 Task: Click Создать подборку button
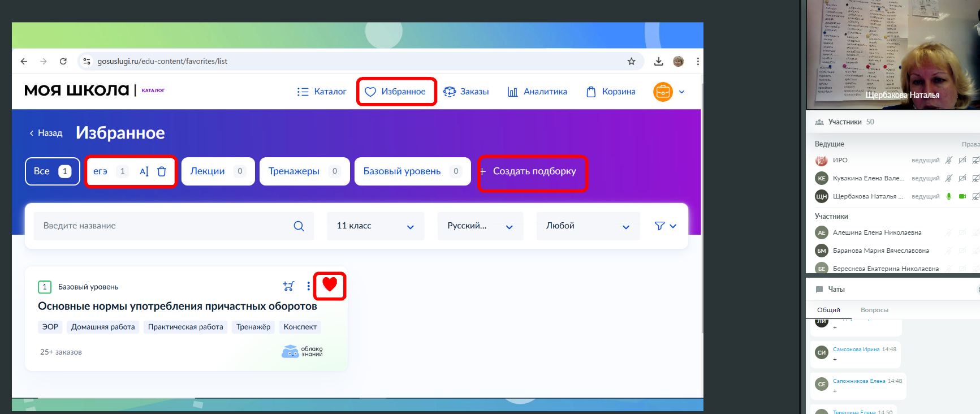tap(533, 171)
